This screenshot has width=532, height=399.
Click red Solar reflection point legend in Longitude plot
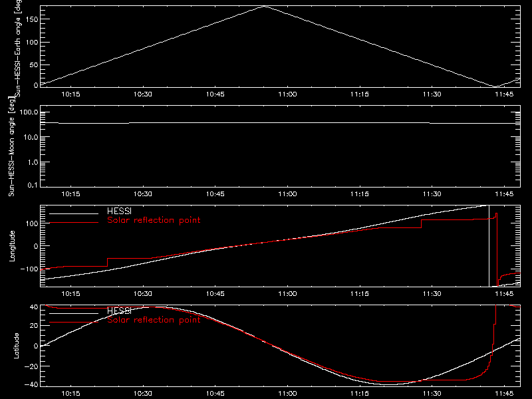154,220
